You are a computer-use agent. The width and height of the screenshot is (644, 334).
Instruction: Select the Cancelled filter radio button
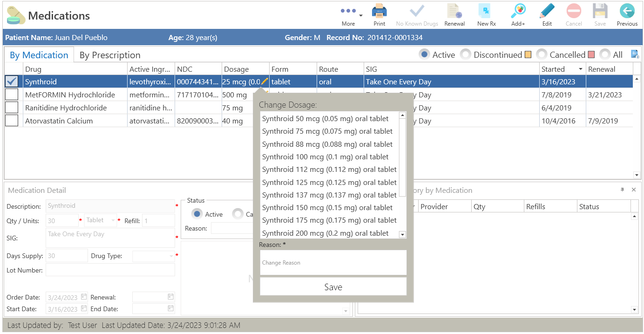coord(542,55)
